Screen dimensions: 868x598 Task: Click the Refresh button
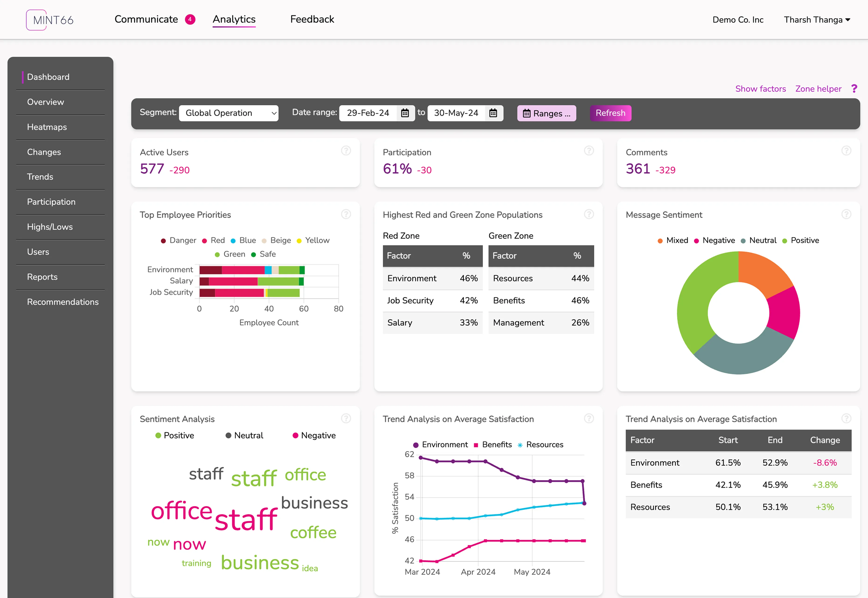tap(610, 113)
